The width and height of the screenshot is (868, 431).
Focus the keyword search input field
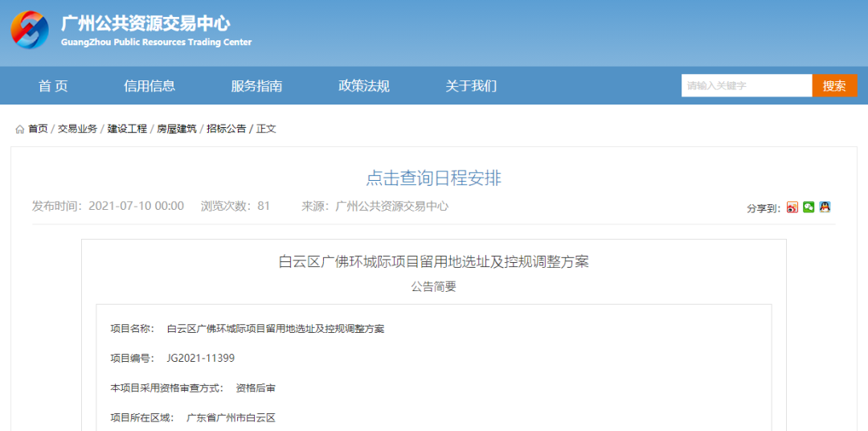[x=747, y=85]
